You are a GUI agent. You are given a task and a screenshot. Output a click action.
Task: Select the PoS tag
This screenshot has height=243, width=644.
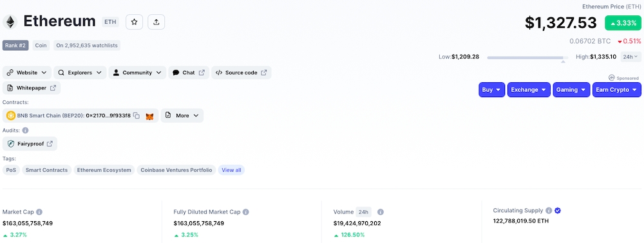(11, 170)
